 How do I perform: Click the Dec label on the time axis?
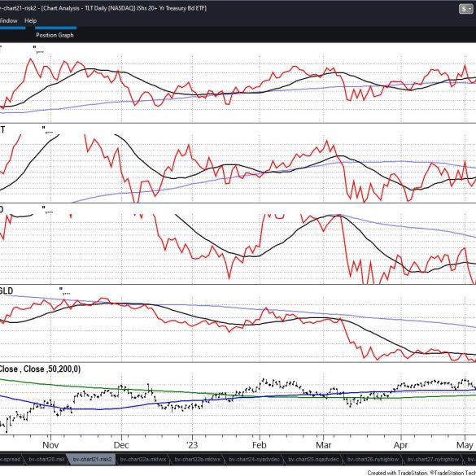point(121,445)
